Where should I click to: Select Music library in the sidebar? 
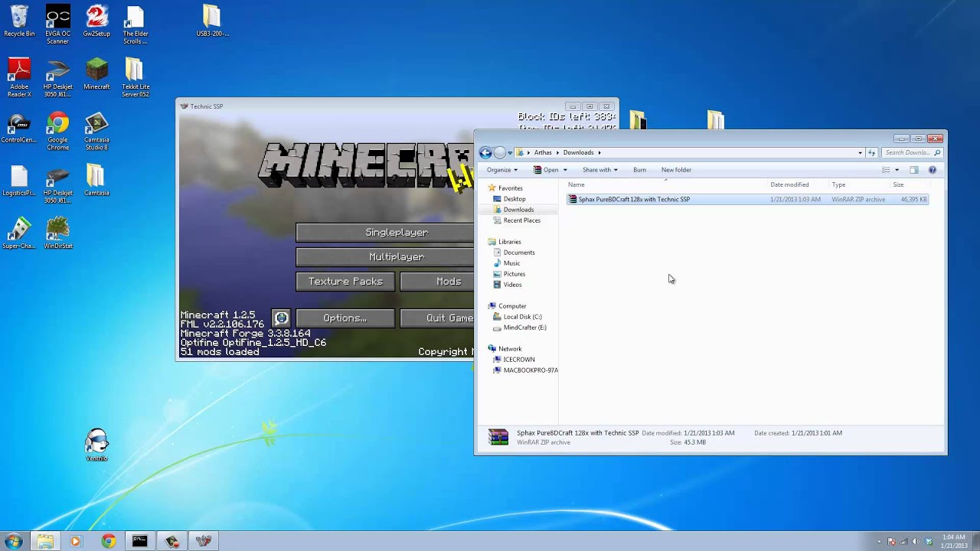click(x=511, y=263)
